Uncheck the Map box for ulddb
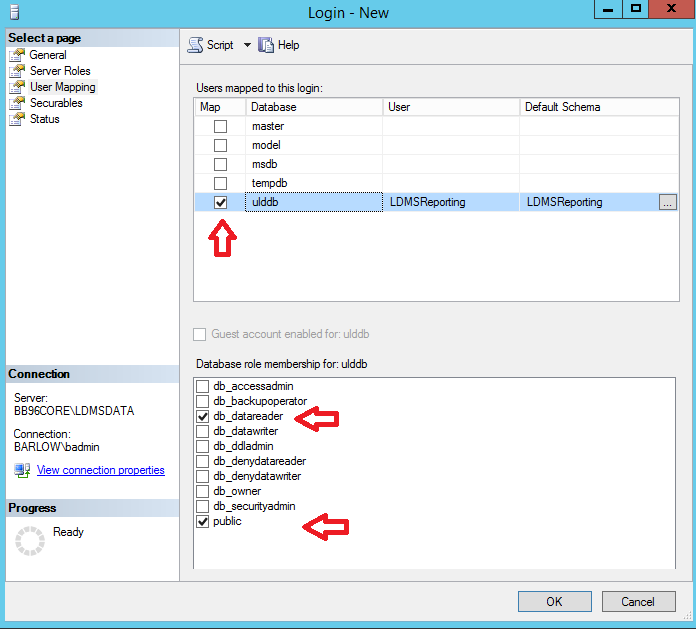 pyautogui.click(x=220, y=202)
